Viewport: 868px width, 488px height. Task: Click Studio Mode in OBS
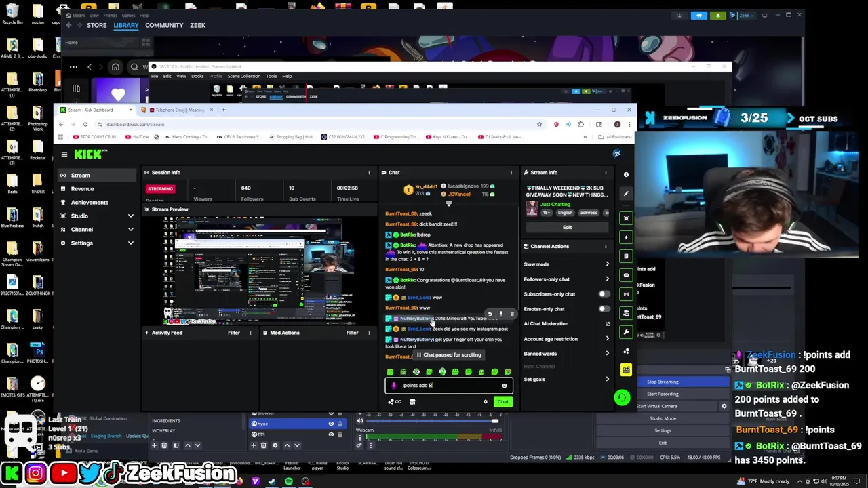click(x=663, y=418)
